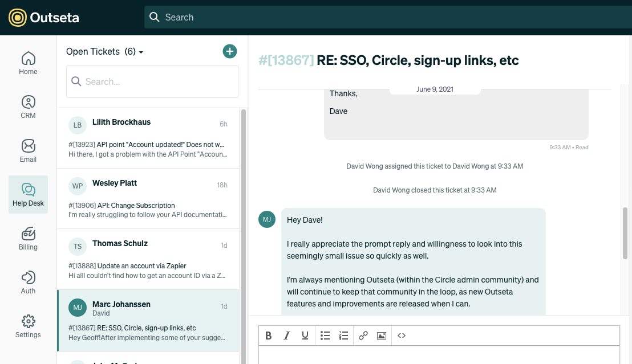
Task: Focus the top global Search field
Action: click(388, 17)
